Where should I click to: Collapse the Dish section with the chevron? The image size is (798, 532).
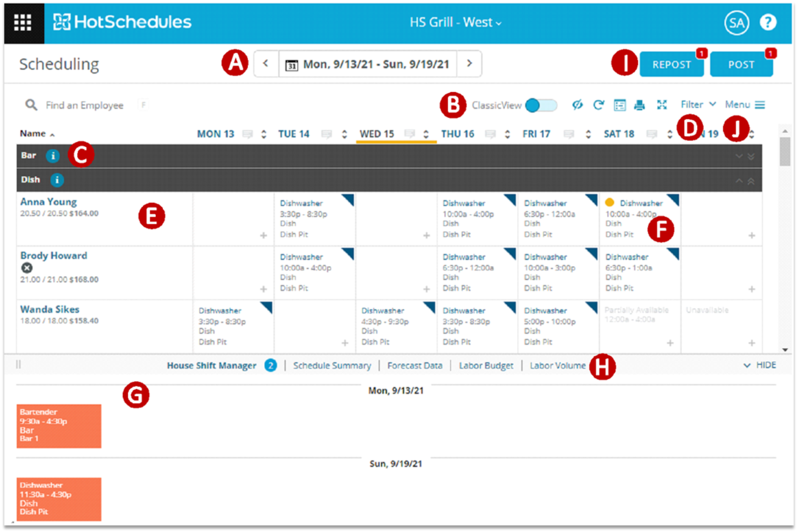[x=739, y=179]
